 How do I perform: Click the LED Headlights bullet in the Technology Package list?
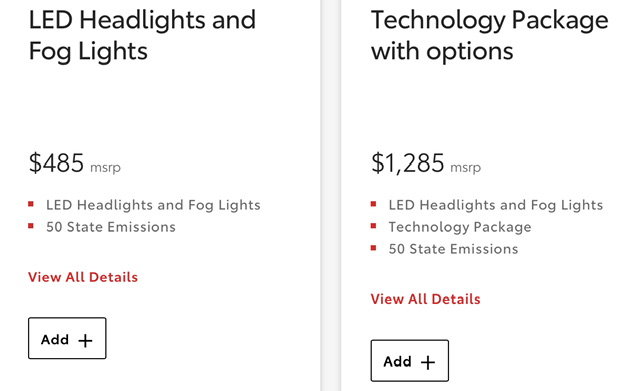(496, 205)
